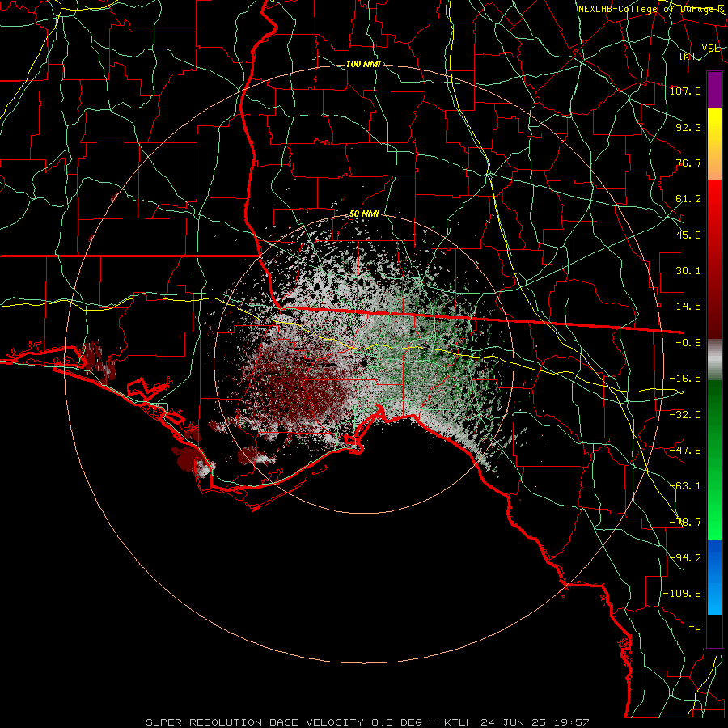Click the TH label at the scale bottom
Image resolution: width=728 pixels, height=728 pixels.
point(695,629)
